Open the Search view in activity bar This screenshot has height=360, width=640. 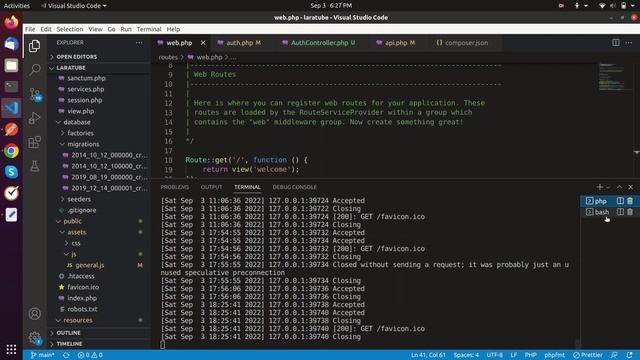click(35, 69)
